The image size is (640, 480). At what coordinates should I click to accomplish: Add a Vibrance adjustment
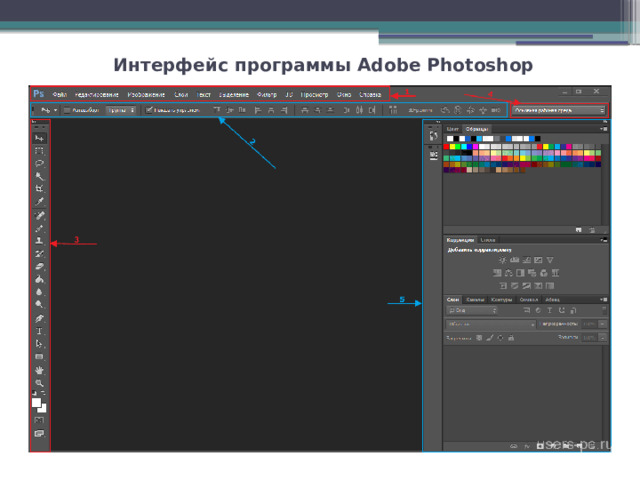[550, 260]
